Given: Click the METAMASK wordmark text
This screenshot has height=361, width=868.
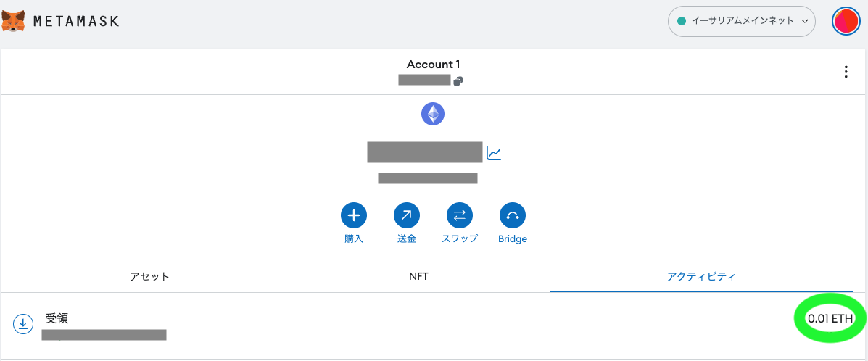Looking at the screenshot, I should (76, 21).
